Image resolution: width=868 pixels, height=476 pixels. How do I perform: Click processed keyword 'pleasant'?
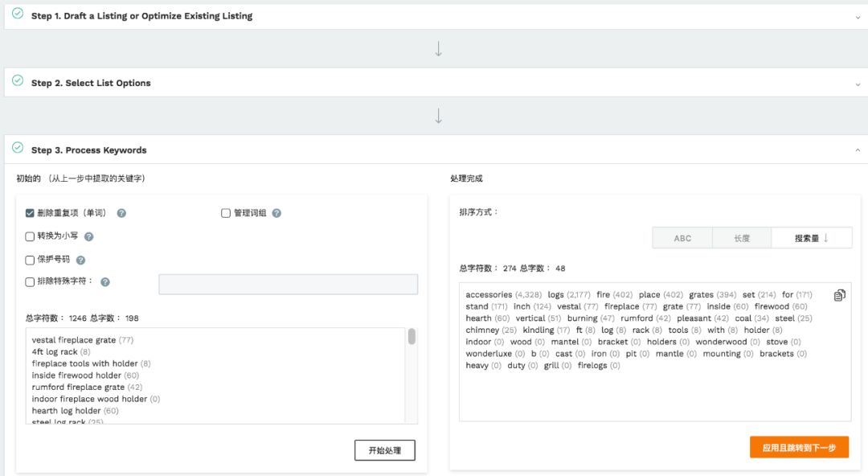click(694, 318)
